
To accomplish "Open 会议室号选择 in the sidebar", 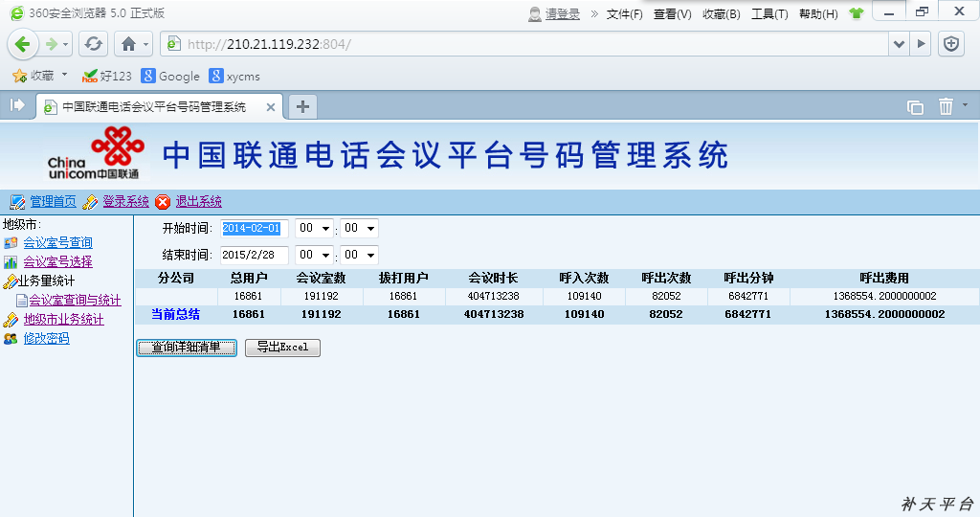I will click(x=58, y=262).
